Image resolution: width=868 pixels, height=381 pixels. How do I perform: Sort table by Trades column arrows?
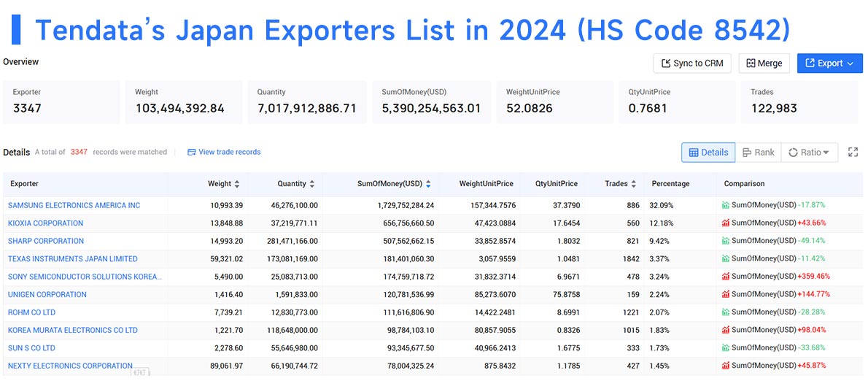[633, 184]
